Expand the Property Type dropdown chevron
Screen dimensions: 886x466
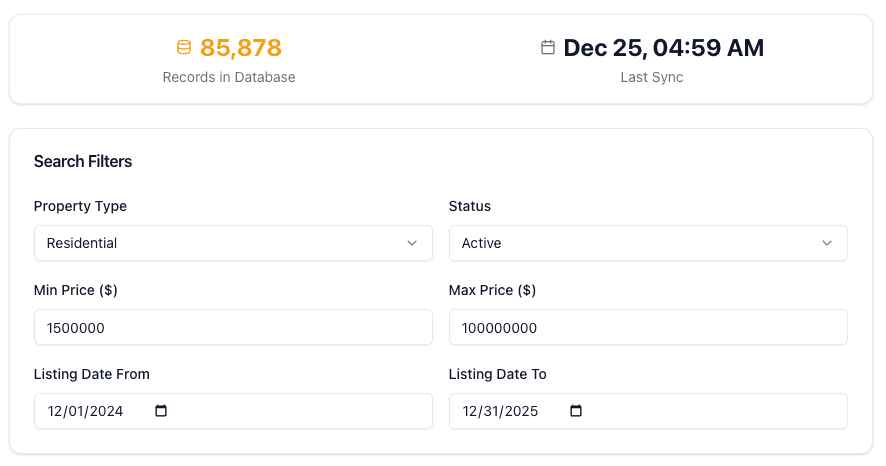click(x=412, y=243)
